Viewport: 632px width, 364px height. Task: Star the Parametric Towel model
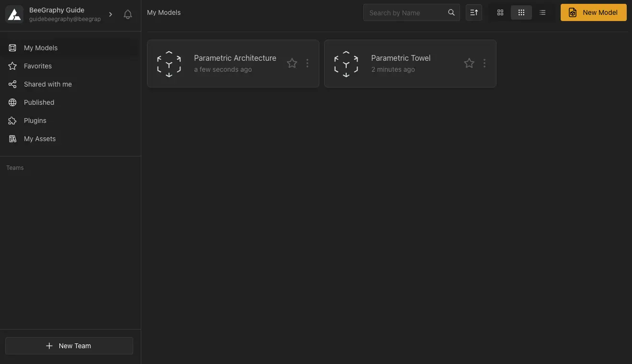coord(469,63)
